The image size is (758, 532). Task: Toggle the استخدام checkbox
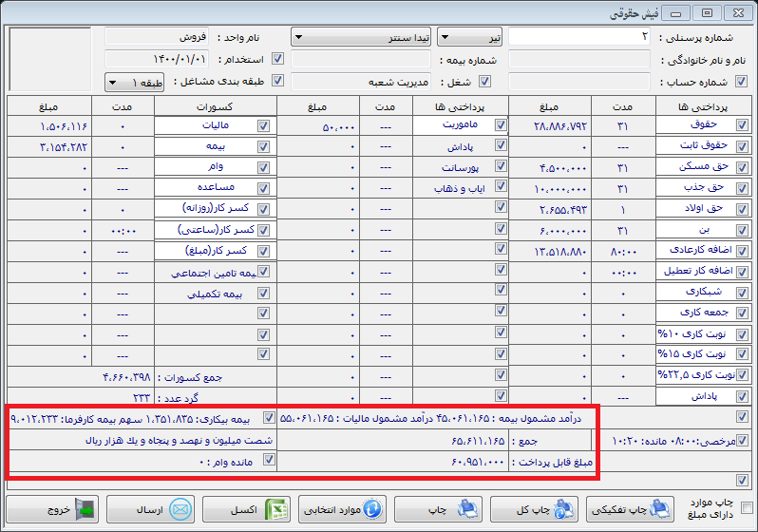click(277, 59)
